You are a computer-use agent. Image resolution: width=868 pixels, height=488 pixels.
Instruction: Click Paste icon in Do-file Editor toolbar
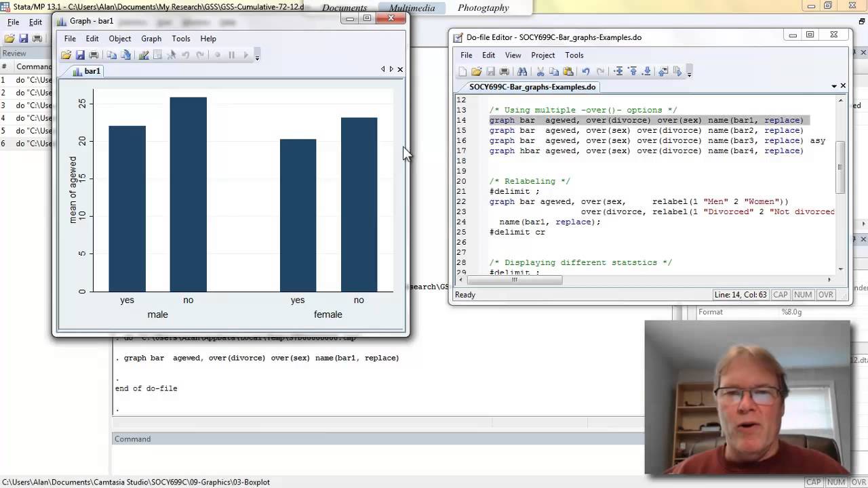point(568,71)
